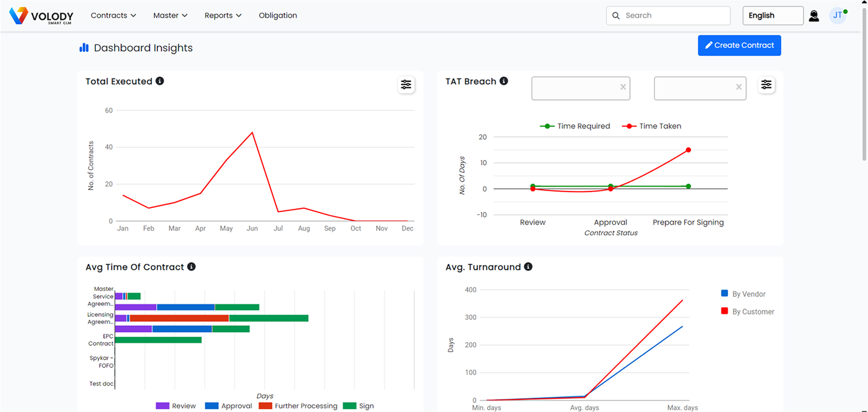
Task: Toggle Time Taken series in legend
Action: [x=652, y=126]
